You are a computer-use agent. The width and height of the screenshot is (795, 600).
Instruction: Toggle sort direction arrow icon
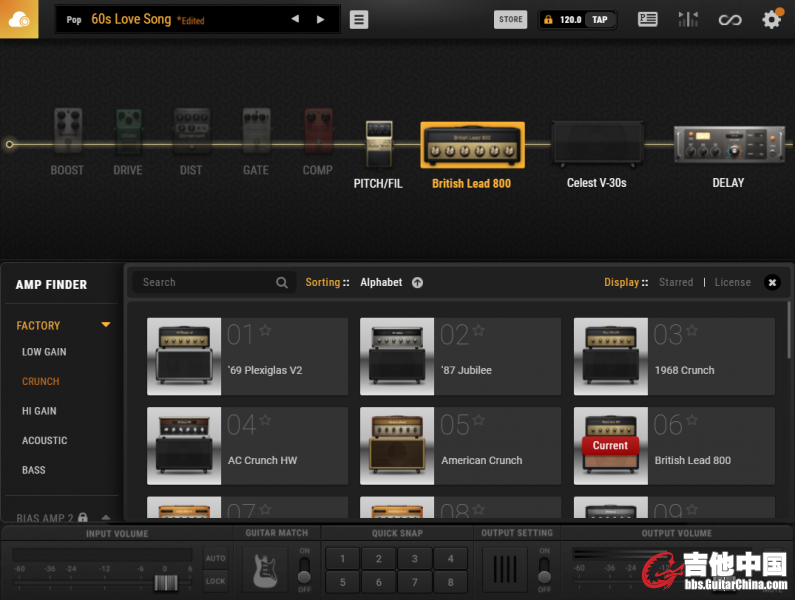[417, 283]
